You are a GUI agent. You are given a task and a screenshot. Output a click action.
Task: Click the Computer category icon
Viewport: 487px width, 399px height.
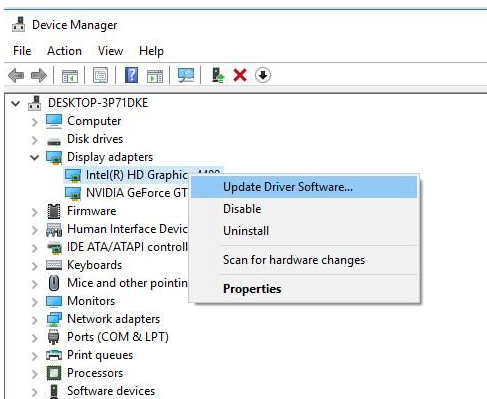coord(54,121)
